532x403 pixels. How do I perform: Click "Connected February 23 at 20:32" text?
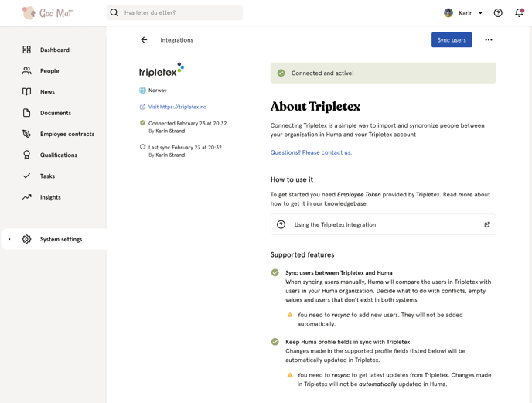(x=187, y=123)
